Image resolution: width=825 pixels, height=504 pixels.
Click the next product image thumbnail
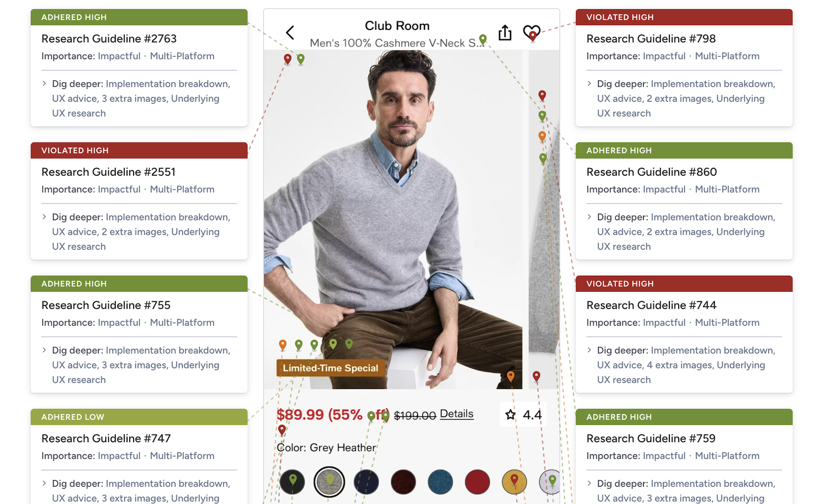544,220
